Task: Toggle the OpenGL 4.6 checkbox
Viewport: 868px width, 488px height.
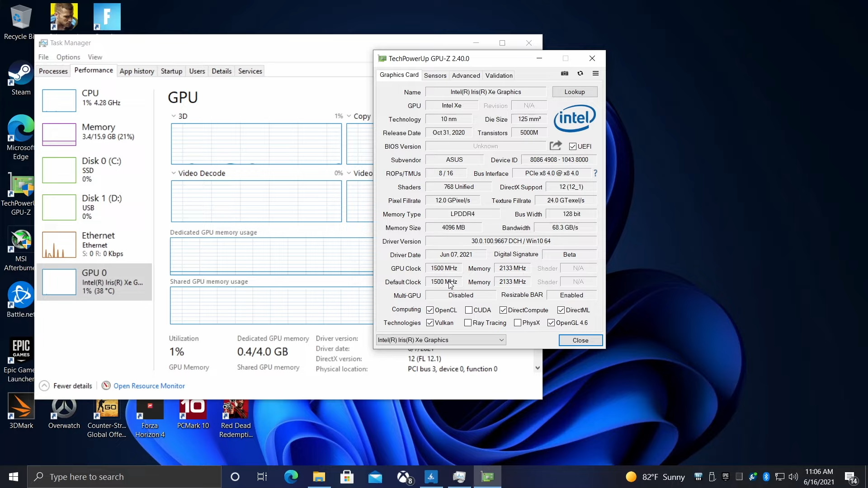Action: coord(551,323)
